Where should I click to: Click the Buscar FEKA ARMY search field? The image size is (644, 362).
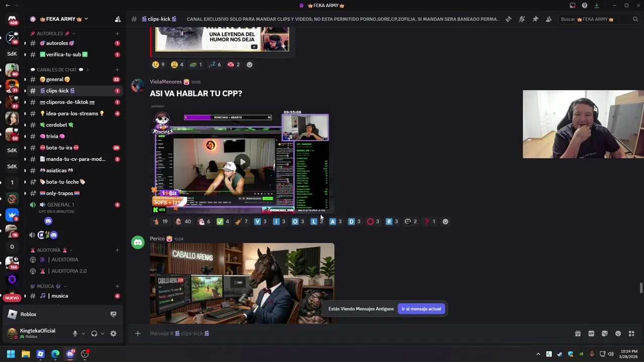point(599,19)
